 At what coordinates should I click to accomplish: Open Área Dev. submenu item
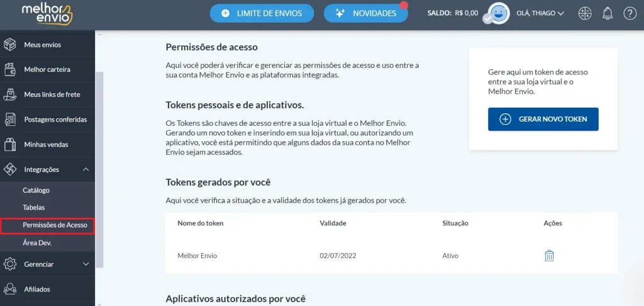coord(37,242)
